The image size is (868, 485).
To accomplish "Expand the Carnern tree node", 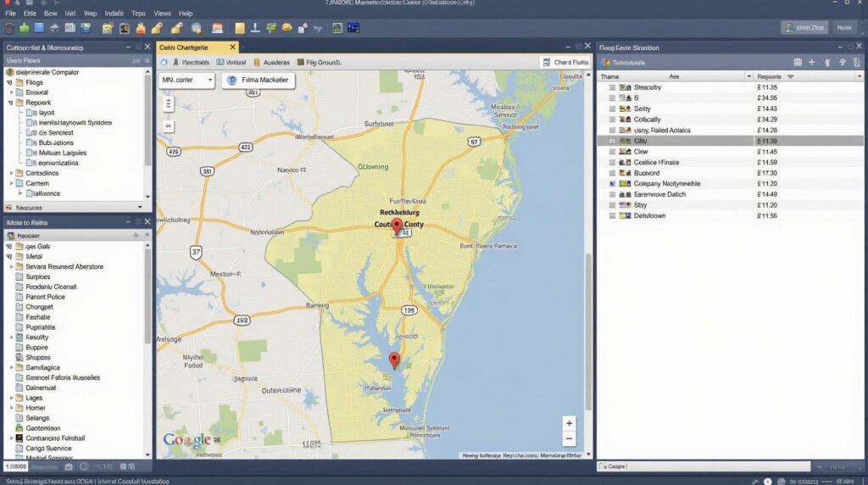I will tap(11, 183).
